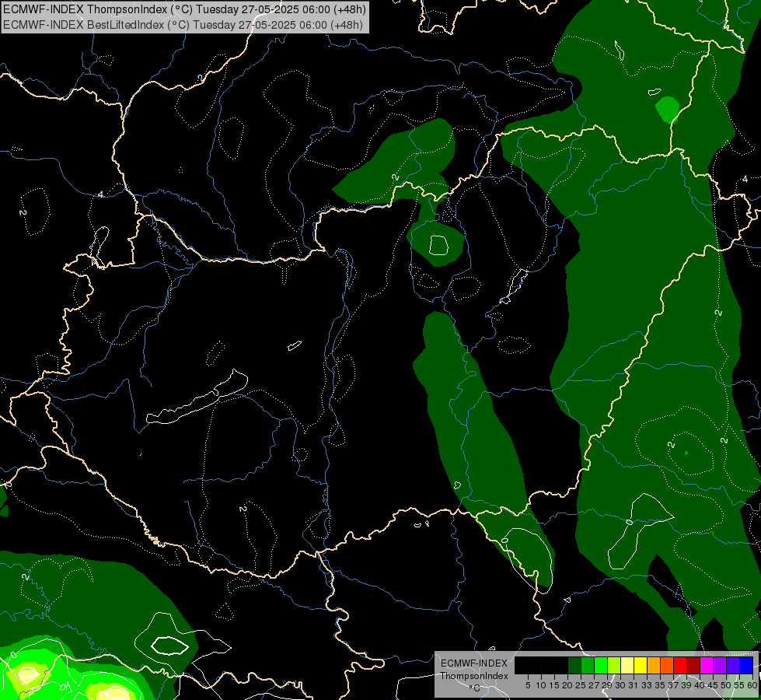Click the legend scale value 50
Viewport: 761px width, 700px height.
coord(726,685)
